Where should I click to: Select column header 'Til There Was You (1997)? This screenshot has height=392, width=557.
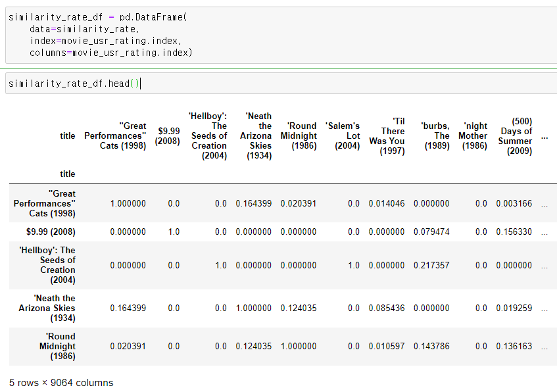tap(387, 136)
